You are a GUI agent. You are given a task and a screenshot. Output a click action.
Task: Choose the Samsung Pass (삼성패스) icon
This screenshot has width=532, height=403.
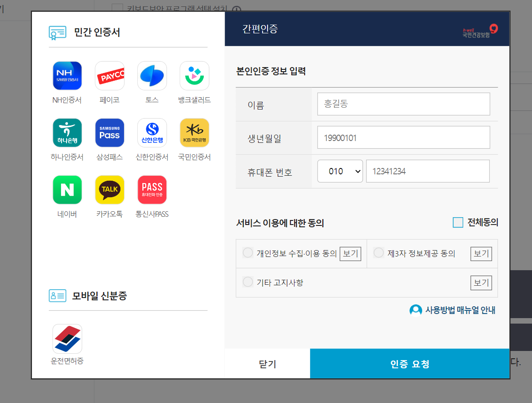pos(109,133)
